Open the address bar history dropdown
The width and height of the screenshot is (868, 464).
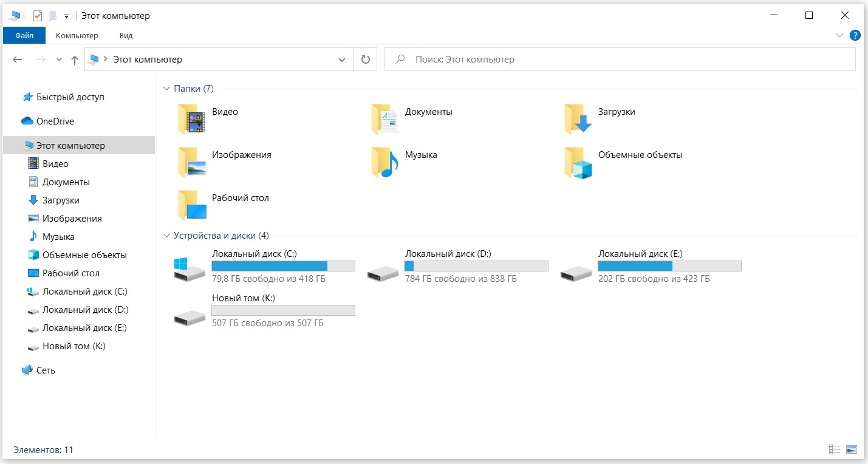click(x=341, y=60)
